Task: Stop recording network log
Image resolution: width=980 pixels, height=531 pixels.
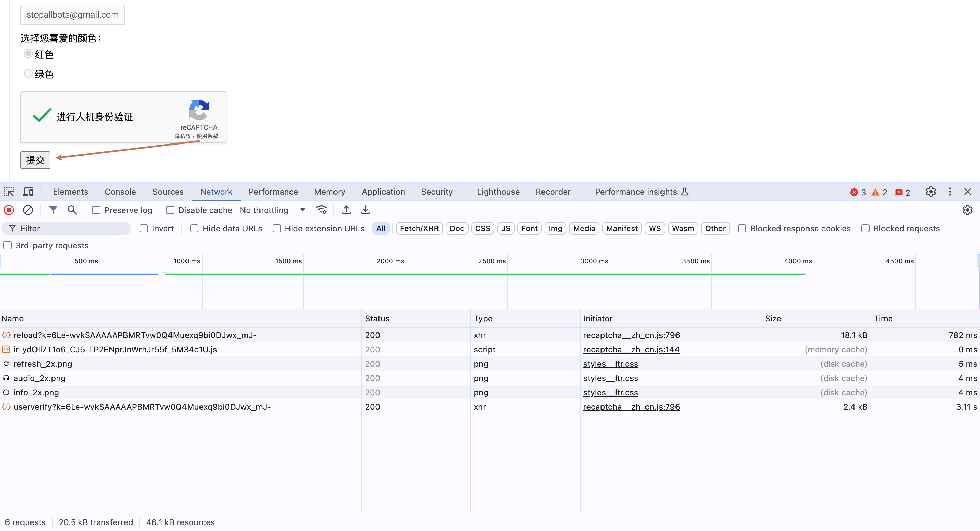Action: click(x=9, y=210)
